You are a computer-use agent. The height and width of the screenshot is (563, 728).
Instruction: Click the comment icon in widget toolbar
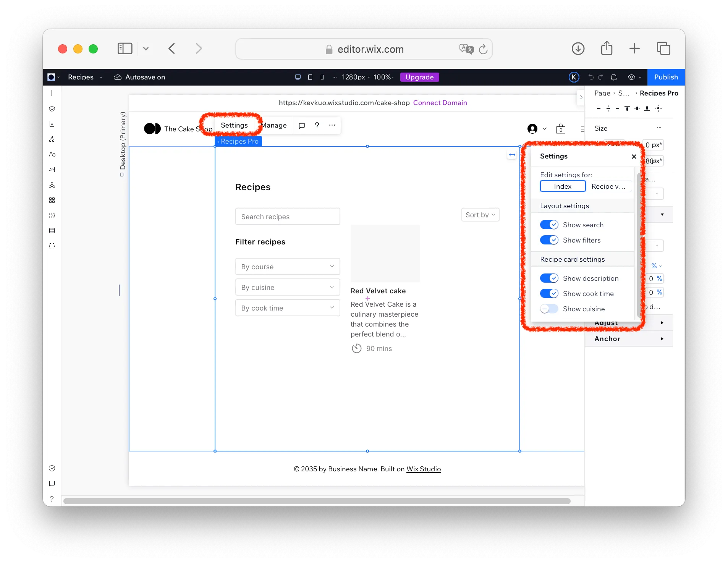point(302,125)
